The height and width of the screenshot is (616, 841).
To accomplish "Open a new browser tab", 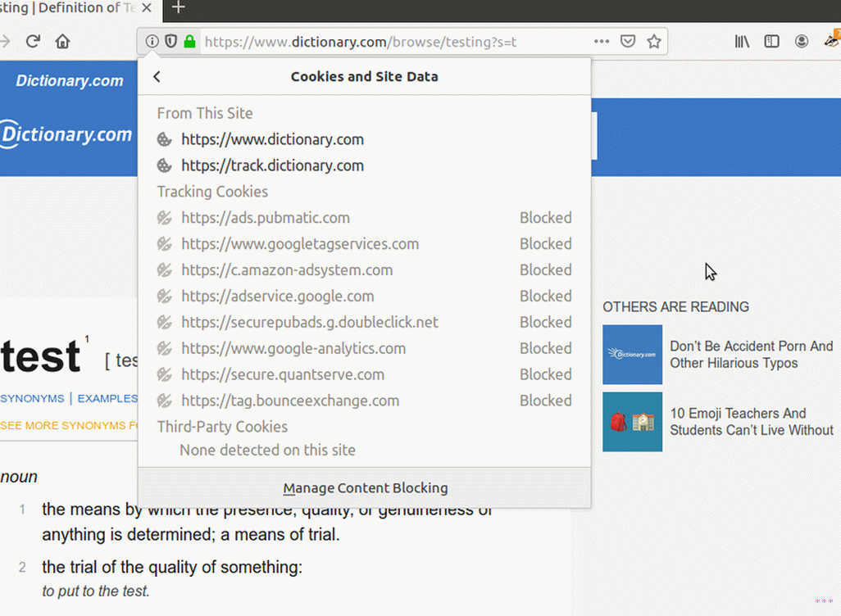I will point(178,8).
